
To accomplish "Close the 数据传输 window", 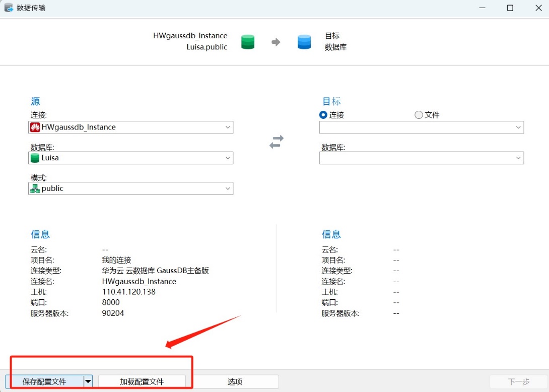I will [x=538, y=8].
